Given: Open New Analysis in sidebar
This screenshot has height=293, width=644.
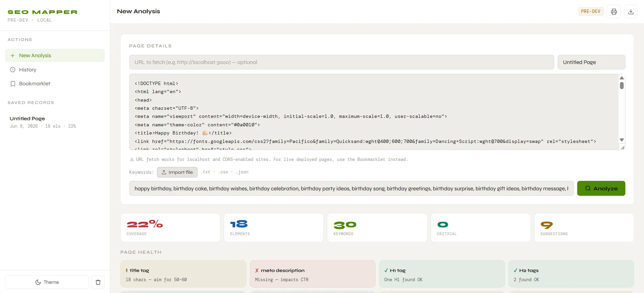Looking at the screenshot, I should [x=55, y=56].
